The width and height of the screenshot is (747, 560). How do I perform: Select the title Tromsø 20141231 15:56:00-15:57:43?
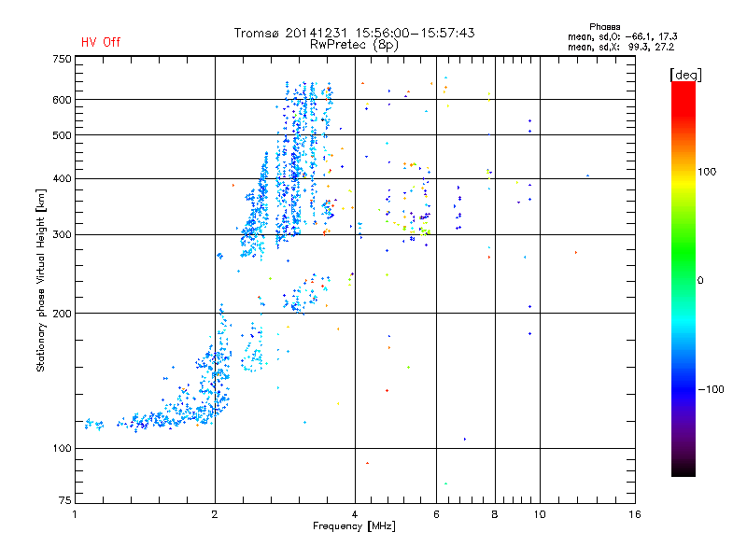(355, 33)
